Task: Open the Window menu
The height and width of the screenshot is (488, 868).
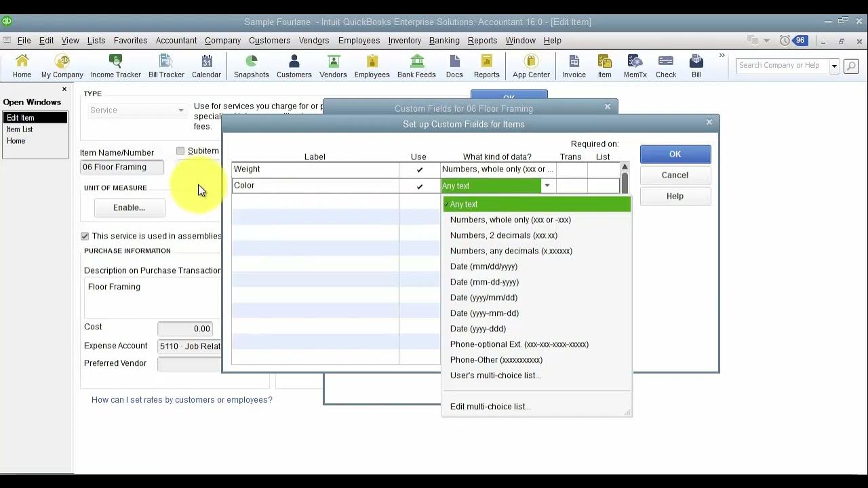Action: click(x=521, y=41)
